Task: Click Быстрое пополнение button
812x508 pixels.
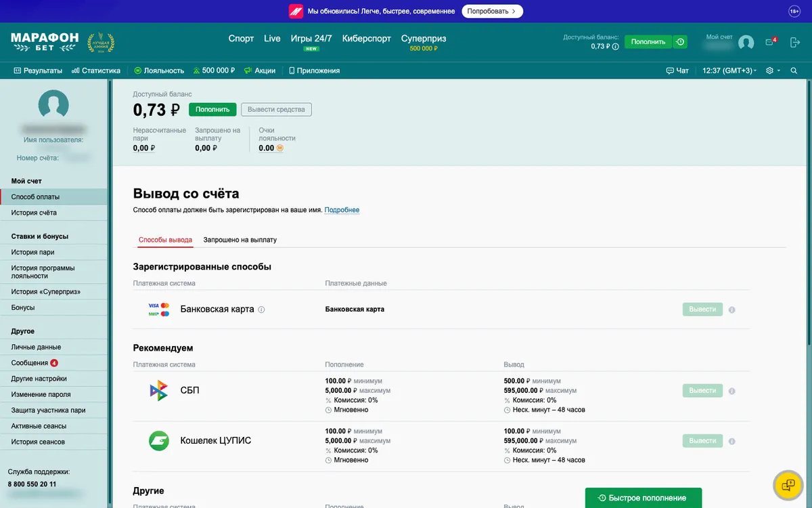Action: click(644, 498)
